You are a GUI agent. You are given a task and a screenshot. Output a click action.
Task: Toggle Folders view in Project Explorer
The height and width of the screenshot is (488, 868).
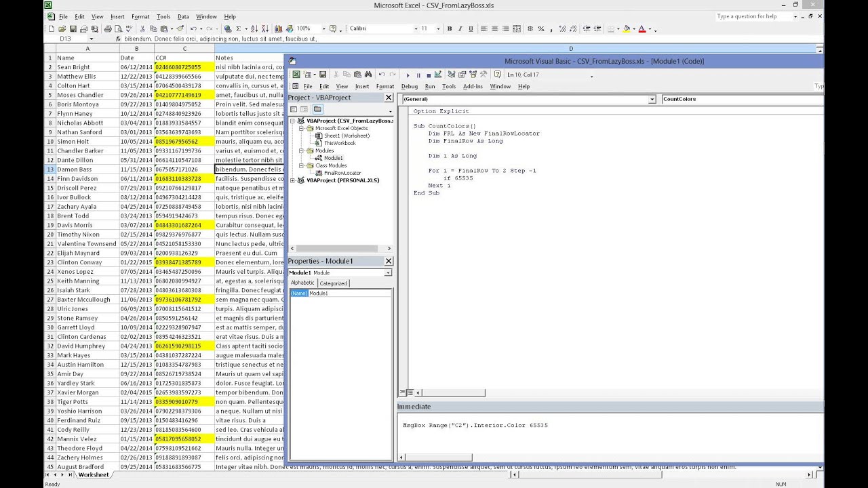pos(317,109)
